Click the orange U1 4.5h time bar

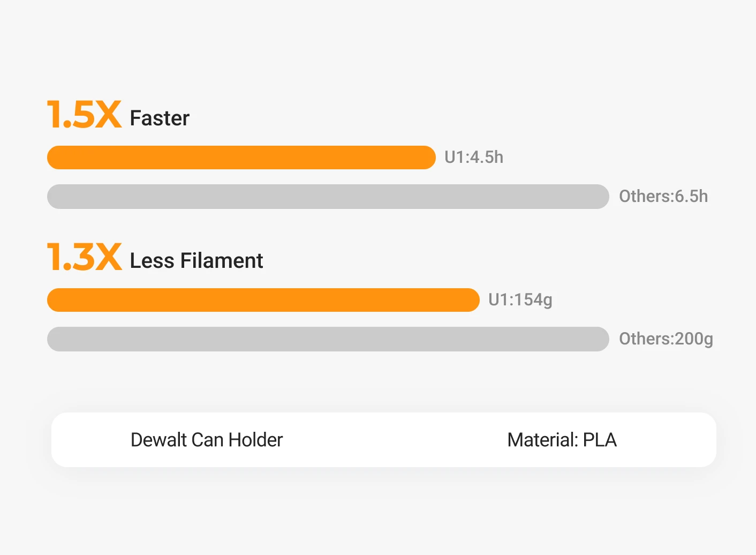(241, 157)
